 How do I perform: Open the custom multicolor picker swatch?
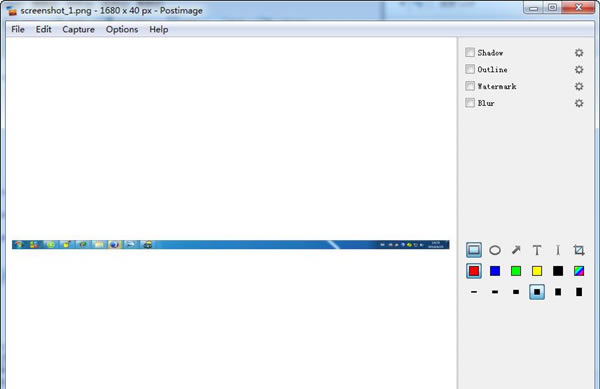click(x=579, y=271)
